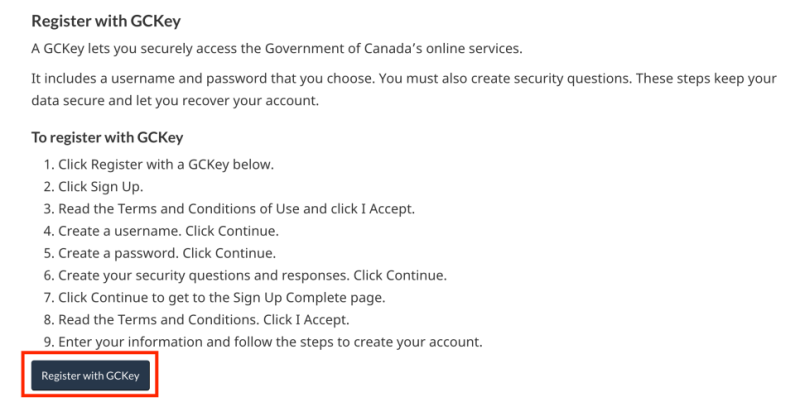Click step 2 'Click Sign Up' list item
The height and width of the screenshot is (402, 800).
(x=93, y=187)
